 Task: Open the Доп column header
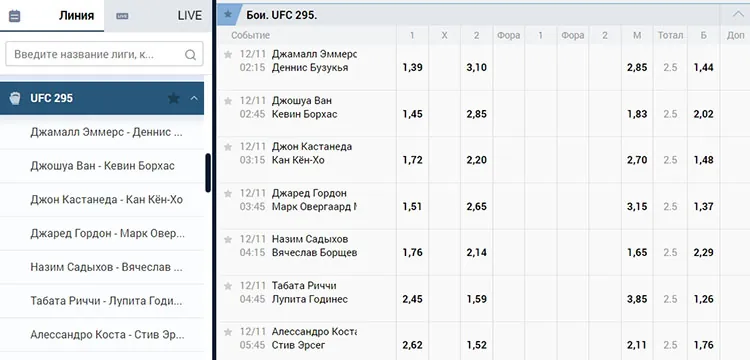[x=735, y=35]
